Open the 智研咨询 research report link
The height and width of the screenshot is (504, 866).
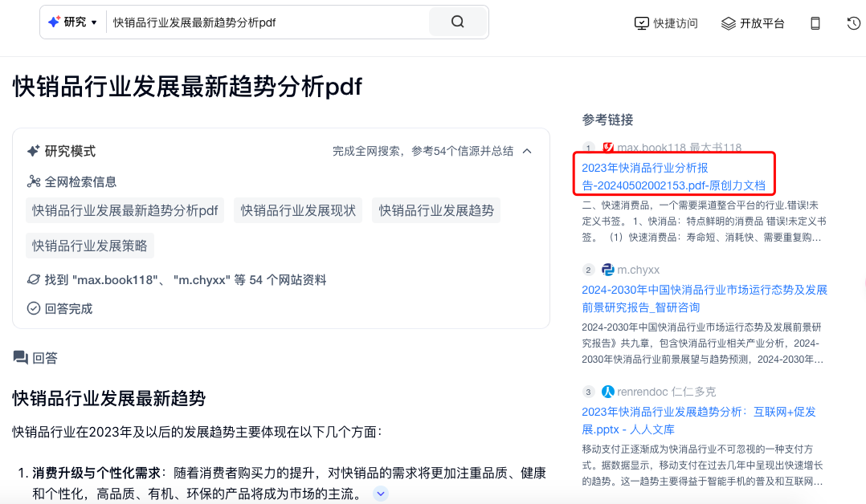[x=702, y=299]
